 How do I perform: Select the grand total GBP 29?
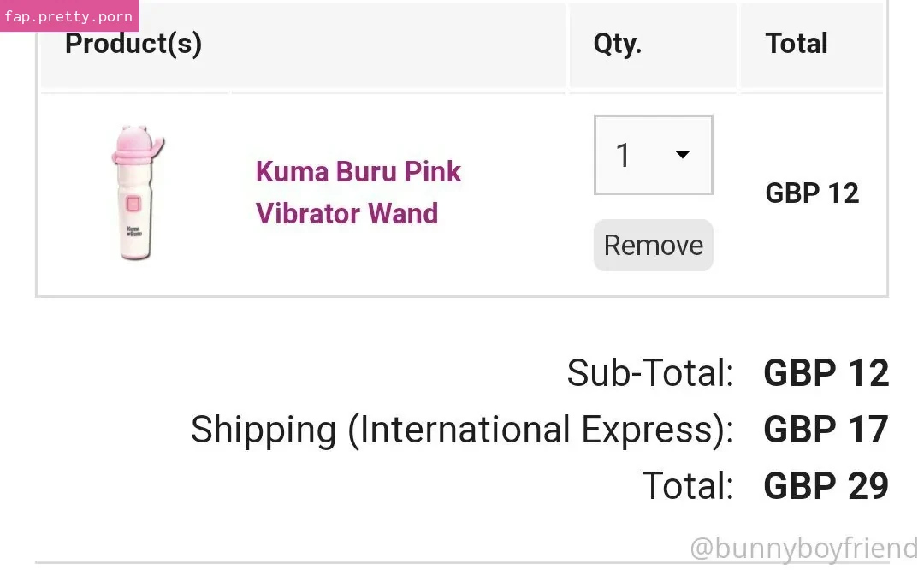coord(826,486)
